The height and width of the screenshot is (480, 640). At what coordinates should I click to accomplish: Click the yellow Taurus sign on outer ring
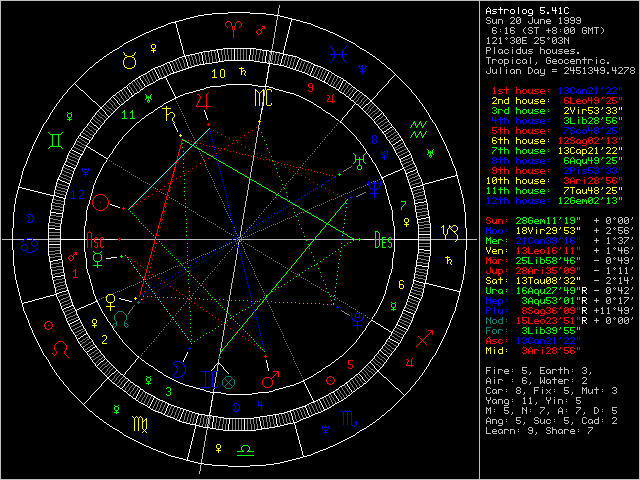130,62
